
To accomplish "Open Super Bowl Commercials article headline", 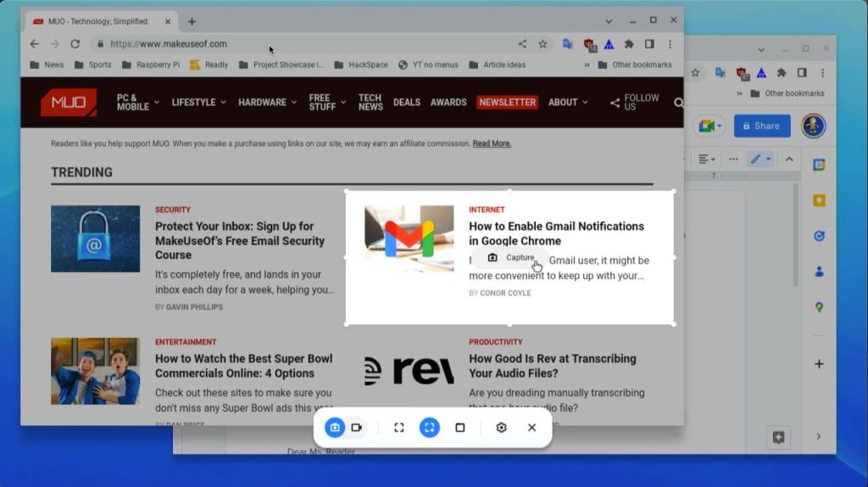I will (x=243, y=366).
